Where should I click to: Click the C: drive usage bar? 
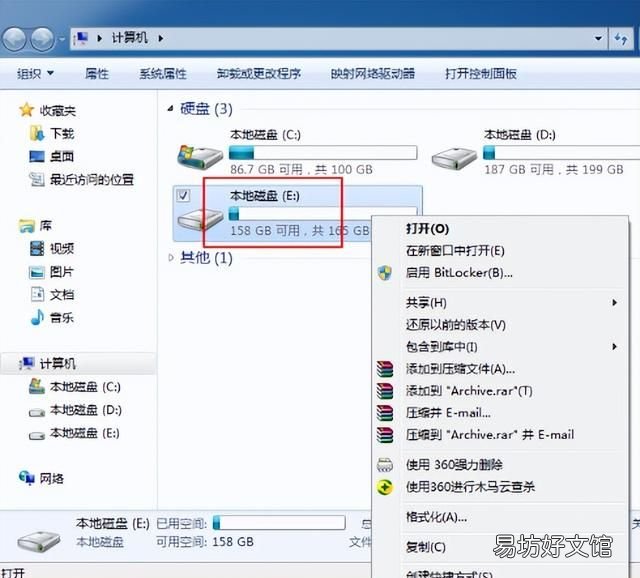click(x=323, y=153)
